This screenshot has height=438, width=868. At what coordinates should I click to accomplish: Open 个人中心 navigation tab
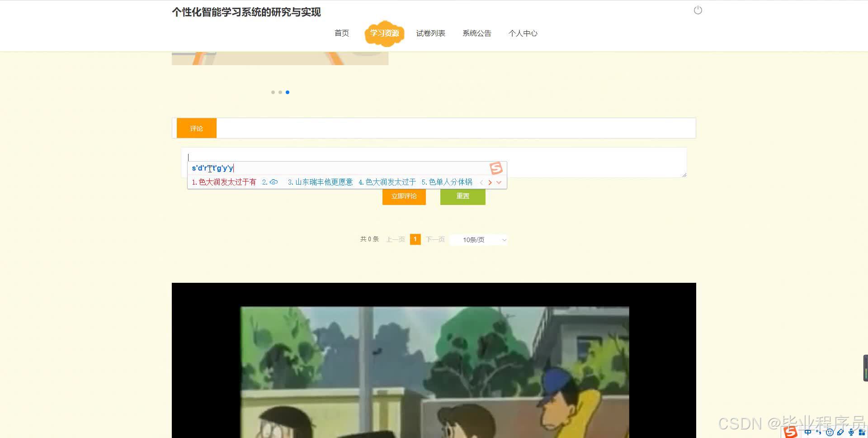[523, 33]
